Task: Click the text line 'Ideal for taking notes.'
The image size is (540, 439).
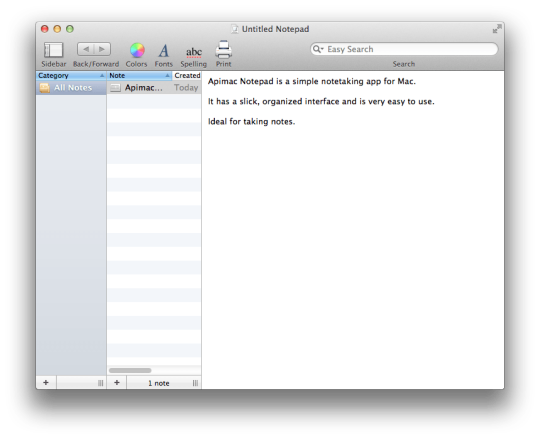Action: click(x=251, y=122)
